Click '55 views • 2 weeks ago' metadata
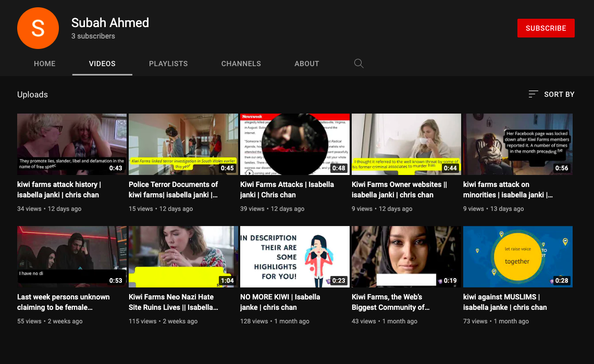This screenshot has width=594, height=364. (49, 321)
